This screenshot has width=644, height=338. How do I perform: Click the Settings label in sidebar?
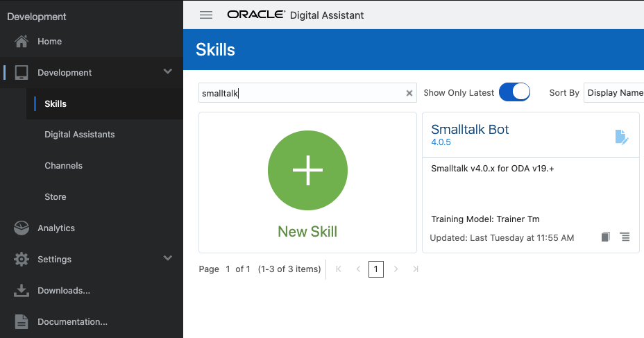point(54,259)
